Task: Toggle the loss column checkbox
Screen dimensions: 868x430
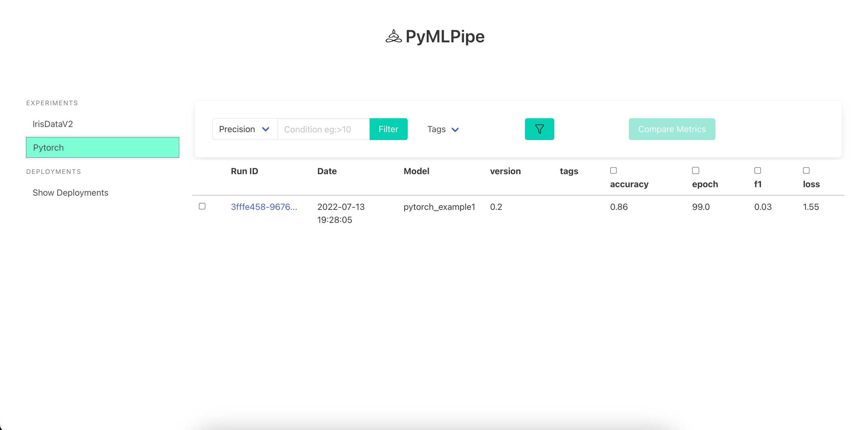Action: tap(806, 171)
